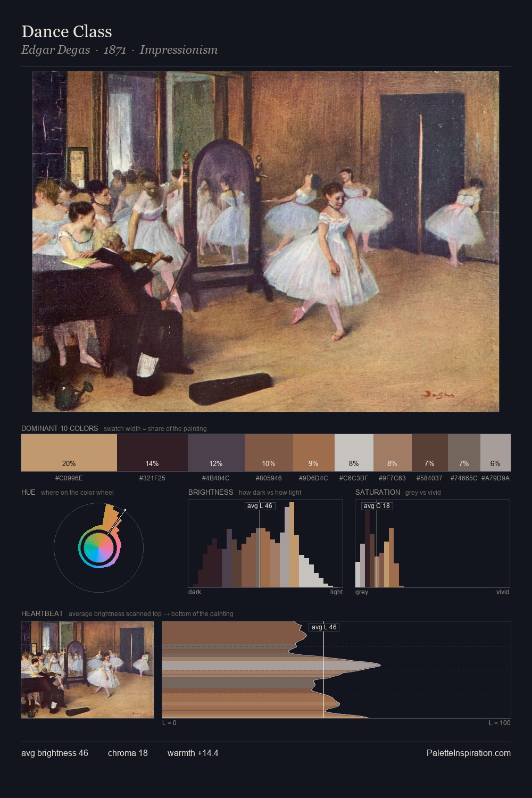Click the #584037 hex code label
Viewport: 532px width, 798px height.
click(430, 478)
